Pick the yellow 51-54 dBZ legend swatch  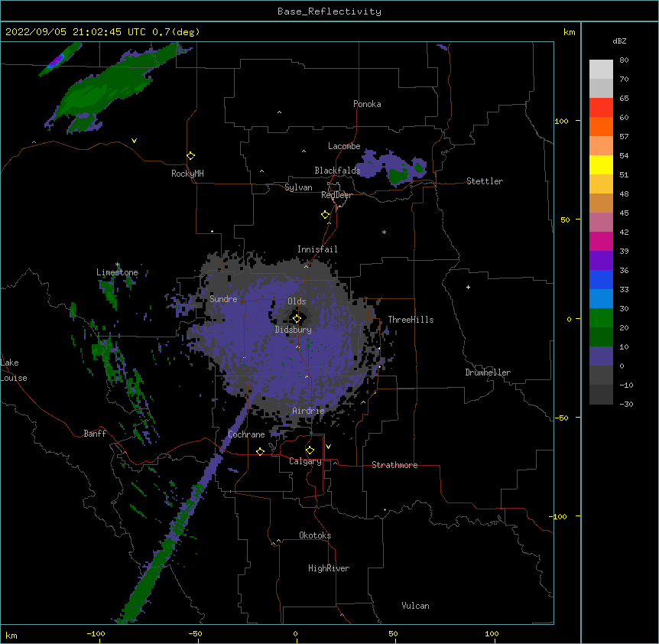point(601,165)
